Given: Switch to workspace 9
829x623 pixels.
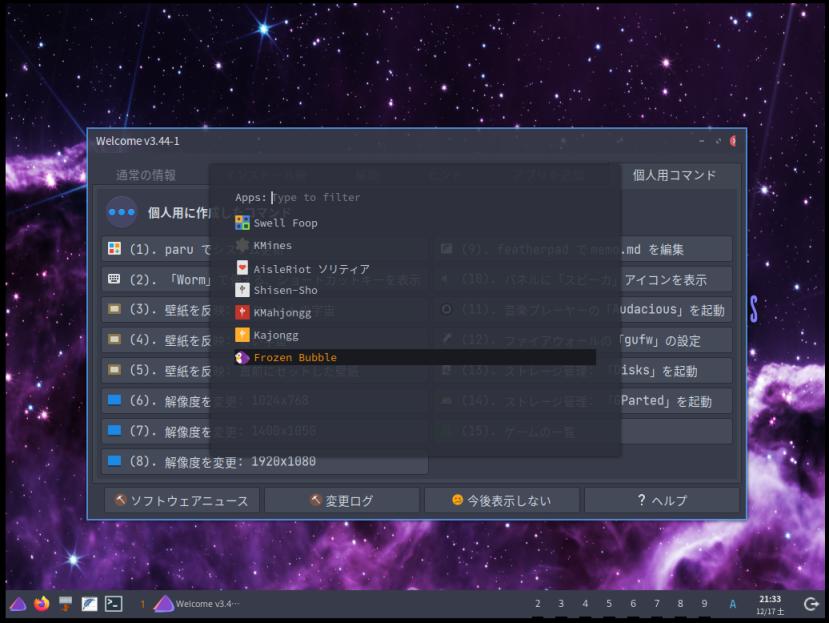Looking at the screenshot, I should click(x=704, y=603).
